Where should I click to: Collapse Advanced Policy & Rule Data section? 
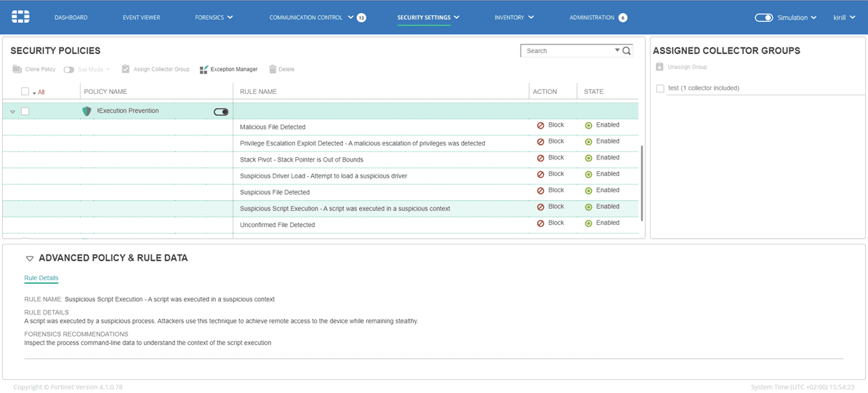30,258
